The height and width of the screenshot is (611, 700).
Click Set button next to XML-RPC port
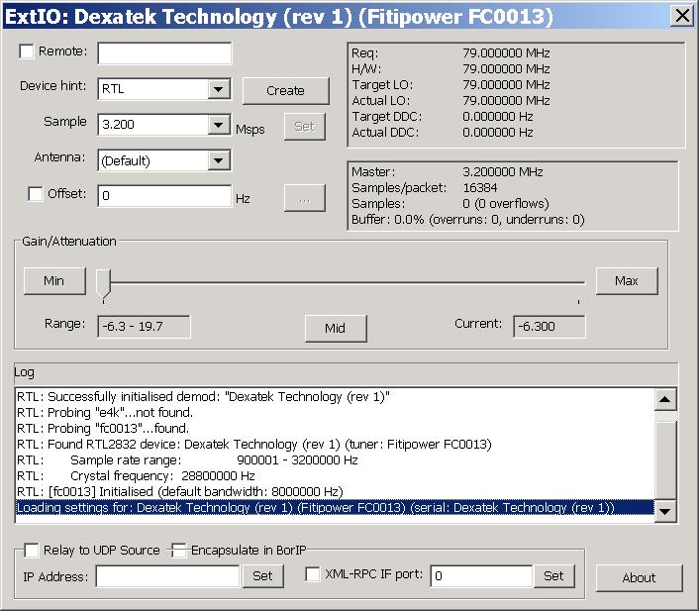pos(553,576)
